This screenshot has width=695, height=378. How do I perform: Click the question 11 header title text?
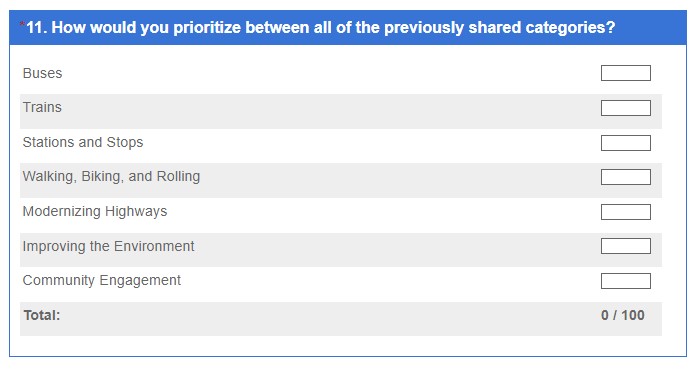(320, 27)
